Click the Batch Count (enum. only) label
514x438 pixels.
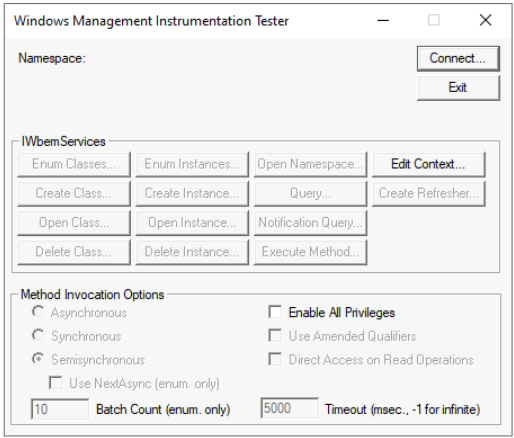point(163,409)
